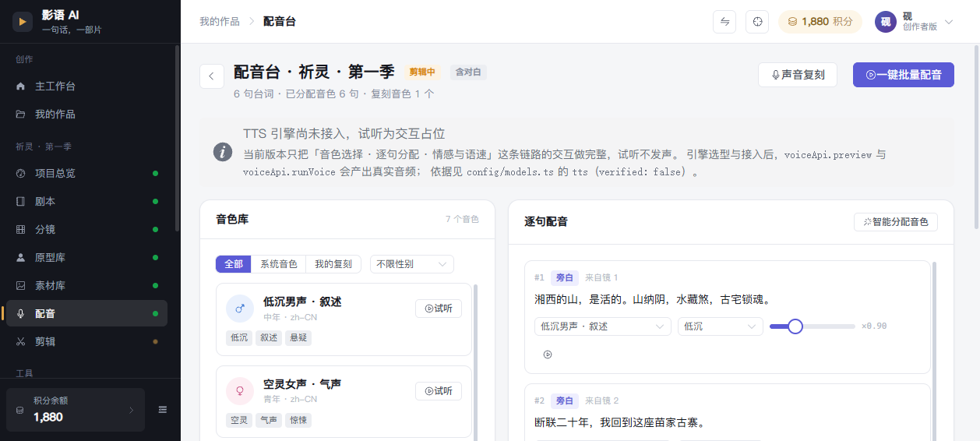
Task: Click the 7 个音色 count label
Action: point(462,220)
